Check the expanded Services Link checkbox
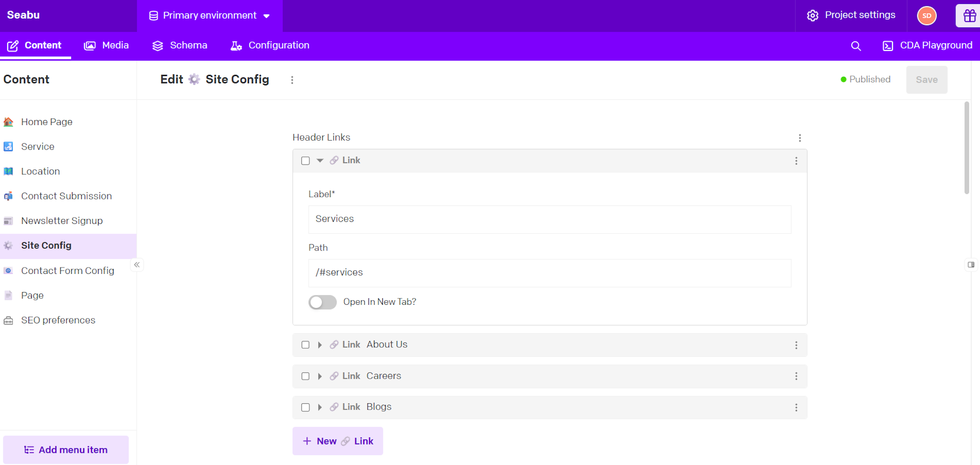980x465 pixels. tap(305, 161)
